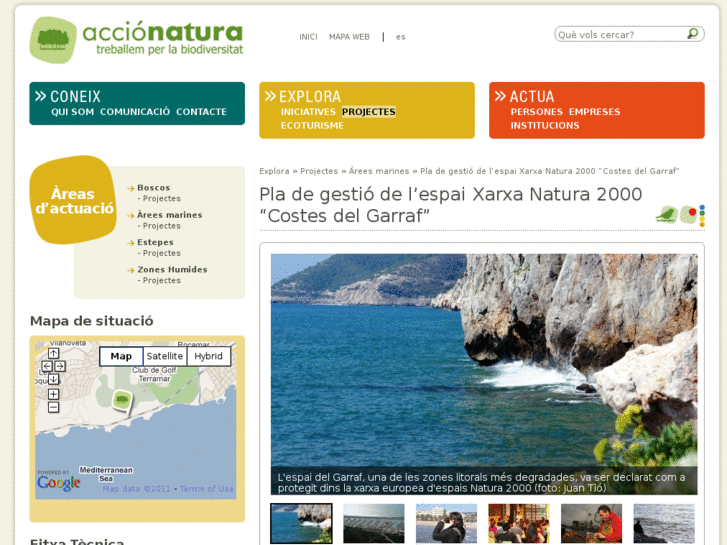This screenshot has height=545, width=727.
Task: Open ECOTURISME under Explora
Action: tap(312, 125)
